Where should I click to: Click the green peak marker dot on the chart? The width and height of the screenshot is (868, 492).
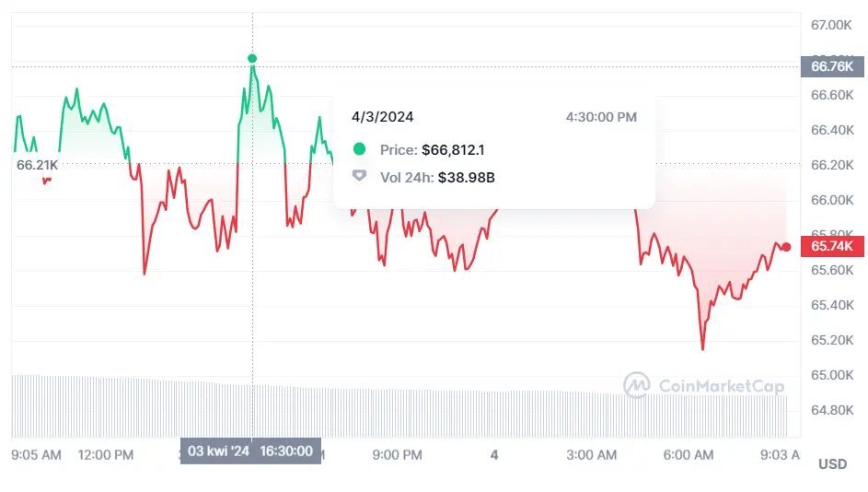click(x=252, y=58)
